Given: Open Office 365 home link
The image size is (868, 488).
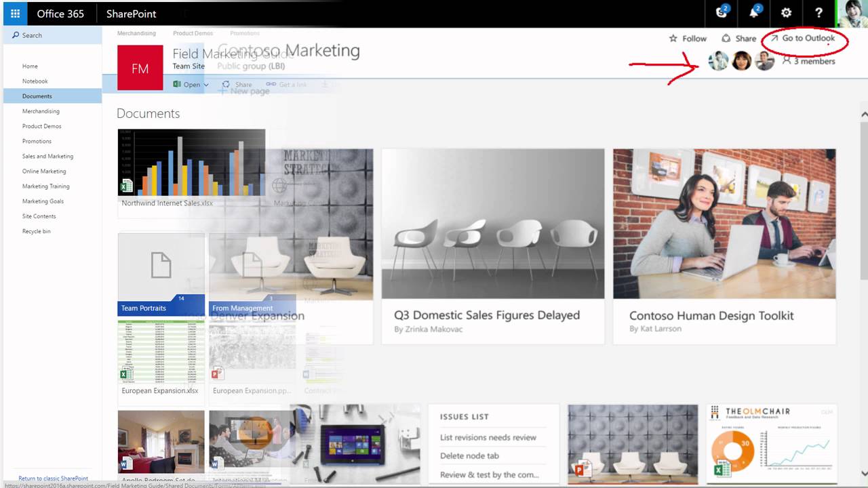Looking at the screenshot, I should (60, 14).
